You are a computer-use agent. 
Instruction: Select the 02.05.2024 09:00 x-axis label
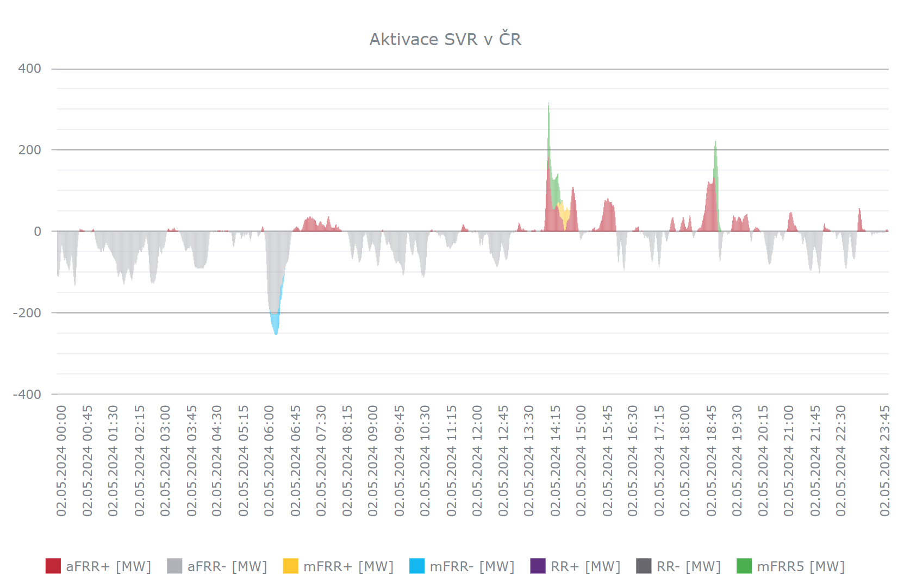(373, 461)
